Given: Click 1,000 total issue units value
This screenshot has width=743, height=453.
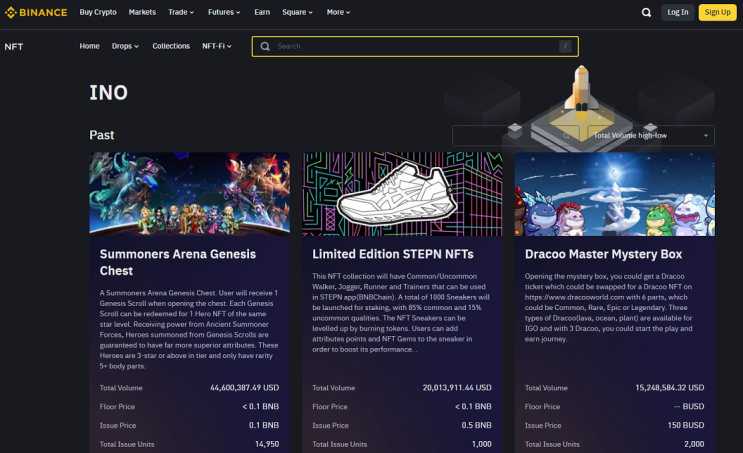Looking at the screenshot, I should click(481, 444).
